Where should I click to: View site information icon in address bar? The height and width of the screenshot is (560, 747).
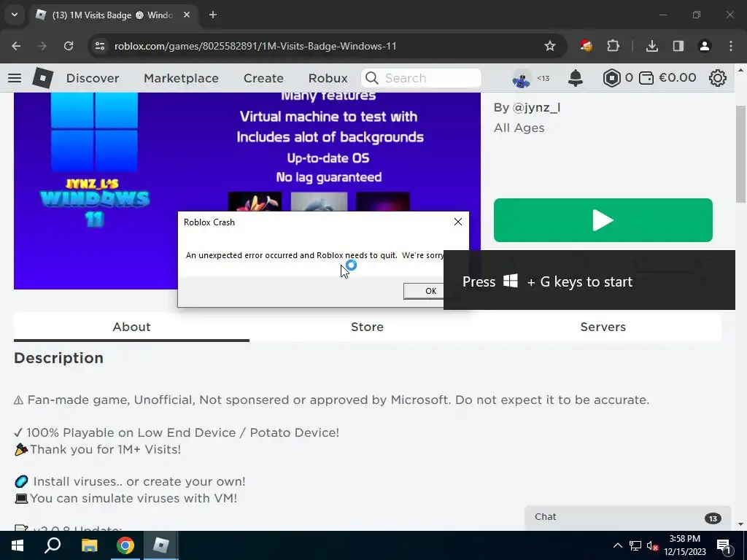click(x=99, y=46)
